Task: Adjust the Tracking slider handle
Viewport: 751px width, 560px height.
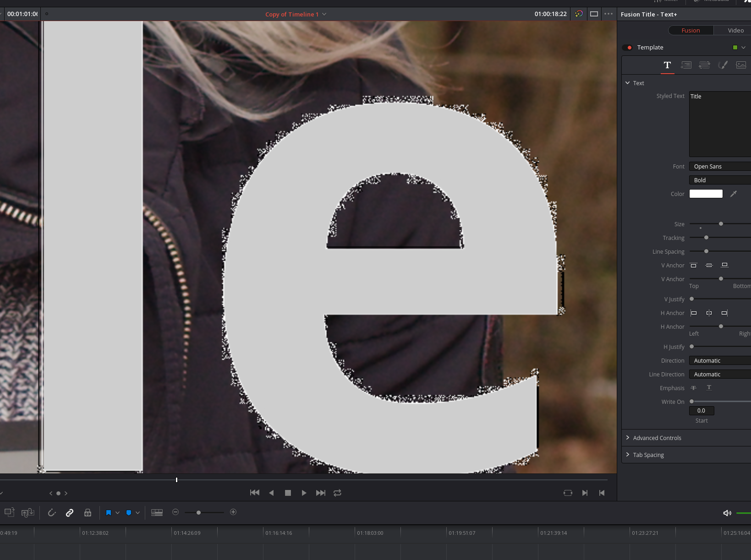Action: click(706, 238)
